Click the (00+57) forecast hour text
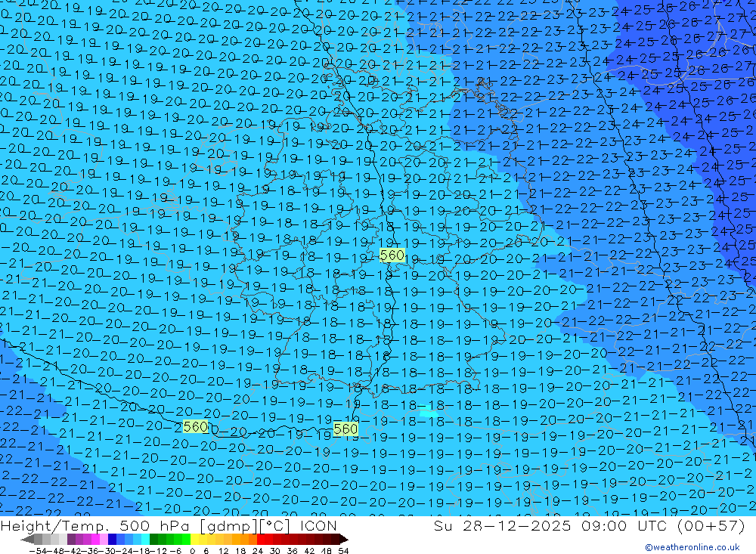This screenshot has width=756, height=554. 711,525
